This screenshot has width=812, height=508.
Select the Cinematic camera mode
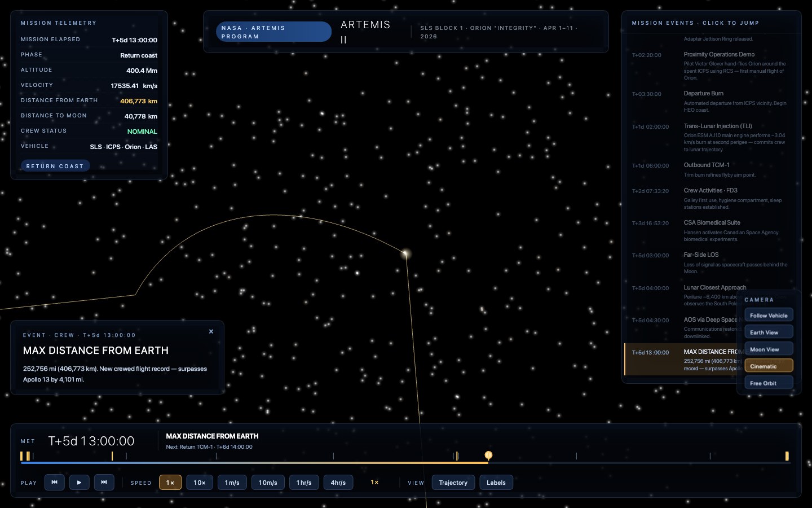tap(769, 366)
